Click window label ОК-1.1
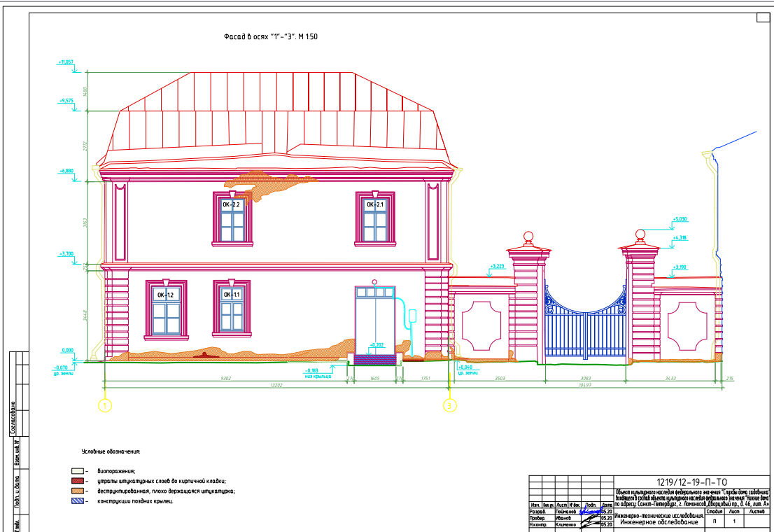 232,295
